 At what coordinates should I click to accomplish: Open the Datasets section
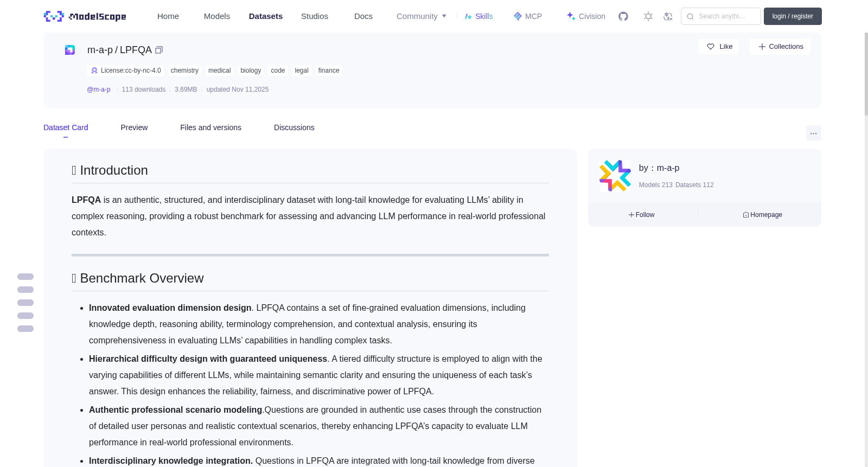point(266,16)
